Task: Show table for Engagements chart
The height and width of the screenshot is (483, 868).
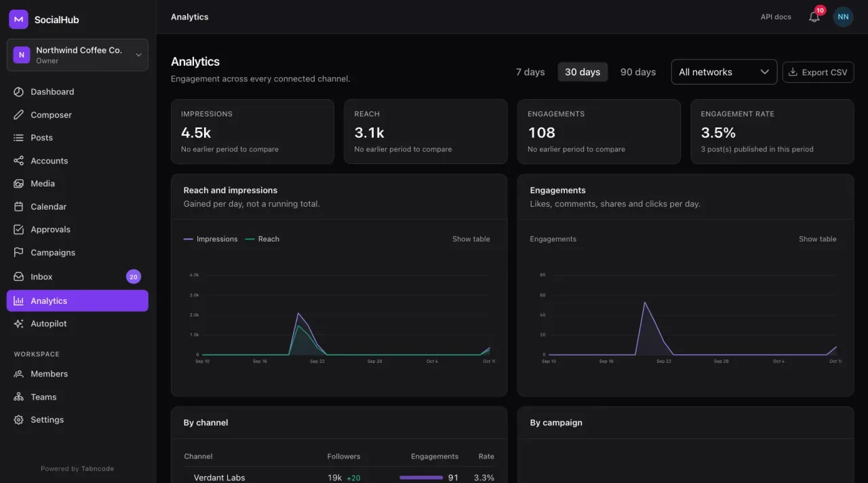Action: 817,239
